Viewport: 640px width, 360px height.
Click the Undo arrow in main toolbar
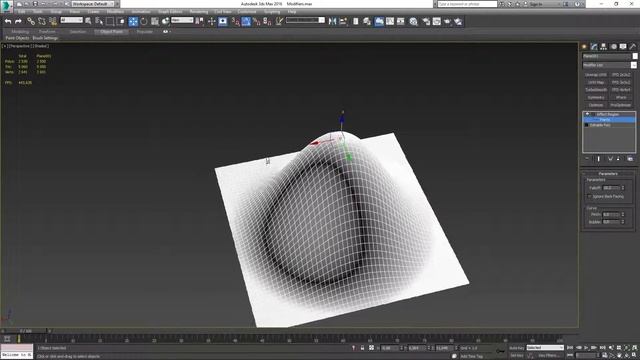point(8,21)
